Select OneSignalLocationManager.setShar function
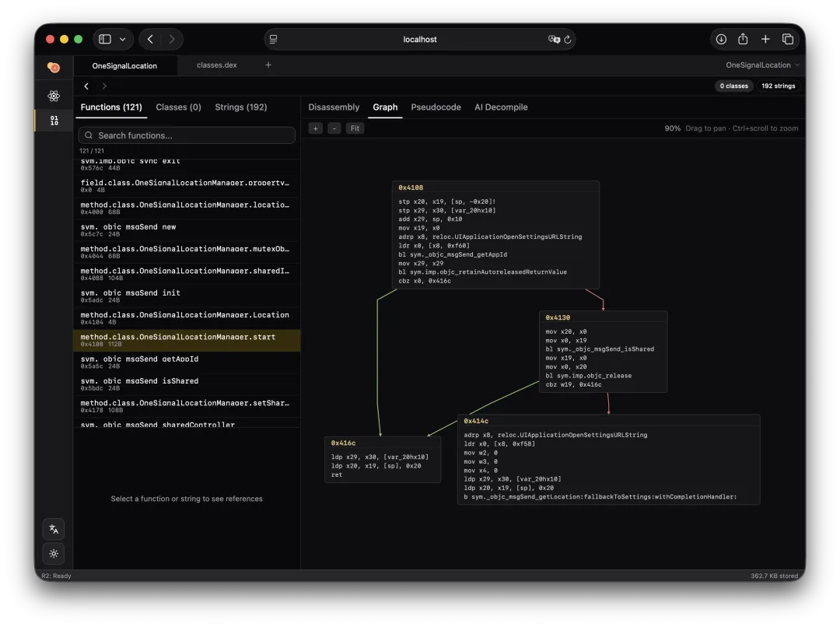 point(187,406)
